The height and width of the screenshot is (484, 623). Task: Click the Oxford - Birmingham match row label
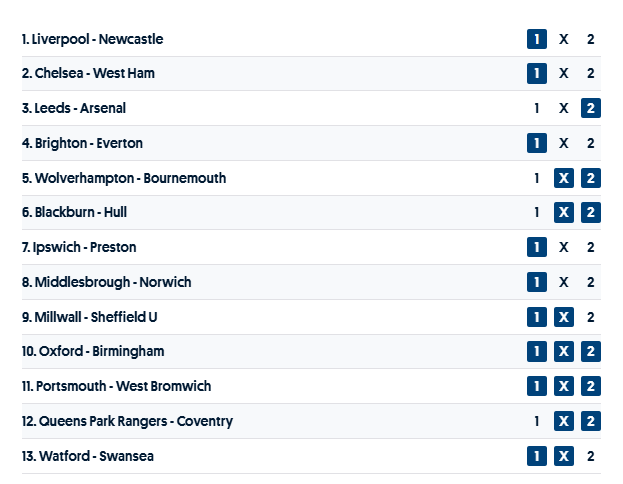coord(93,351)
